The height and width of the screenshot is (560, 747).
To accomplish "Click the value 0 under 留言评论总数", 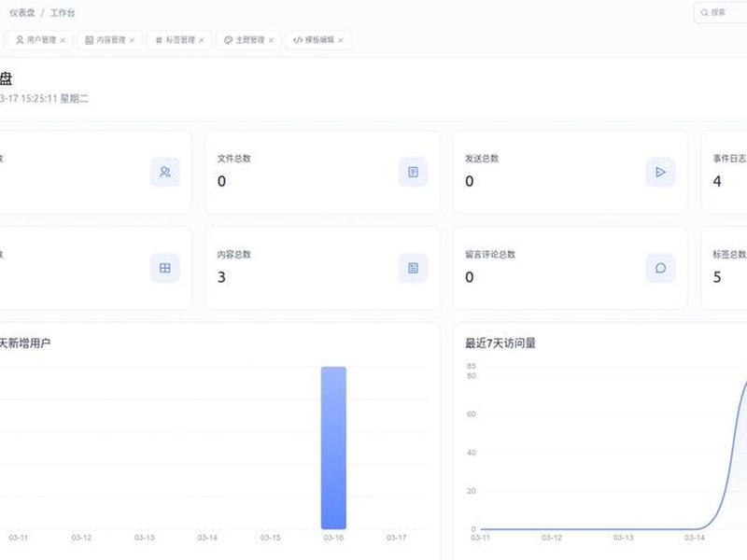I will coord(470,277).
